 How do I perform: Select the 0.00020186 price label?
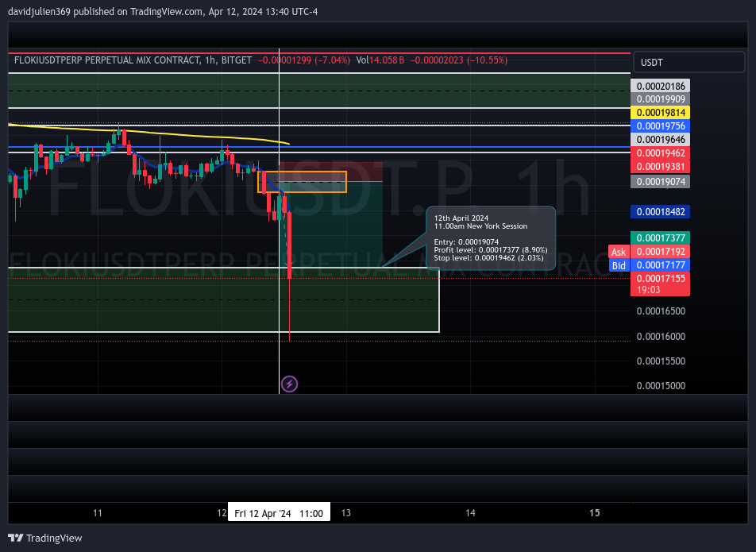pos(660,86)
